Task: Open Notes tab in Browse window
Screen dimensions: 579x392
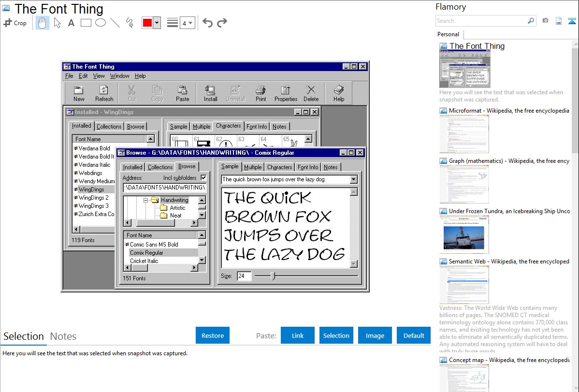Action: click(x=331, y=167)
